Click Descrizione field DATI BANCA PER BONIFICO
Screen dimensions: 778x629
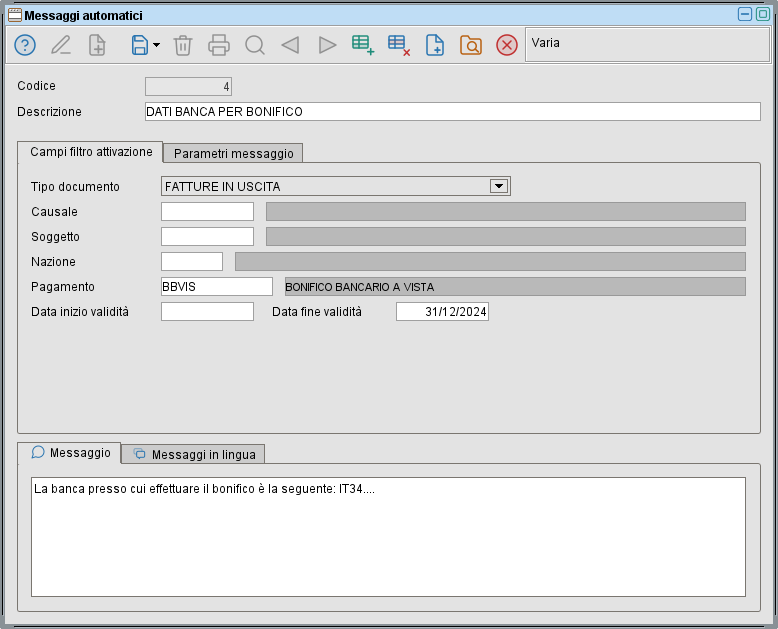click(x=453, y=112)
